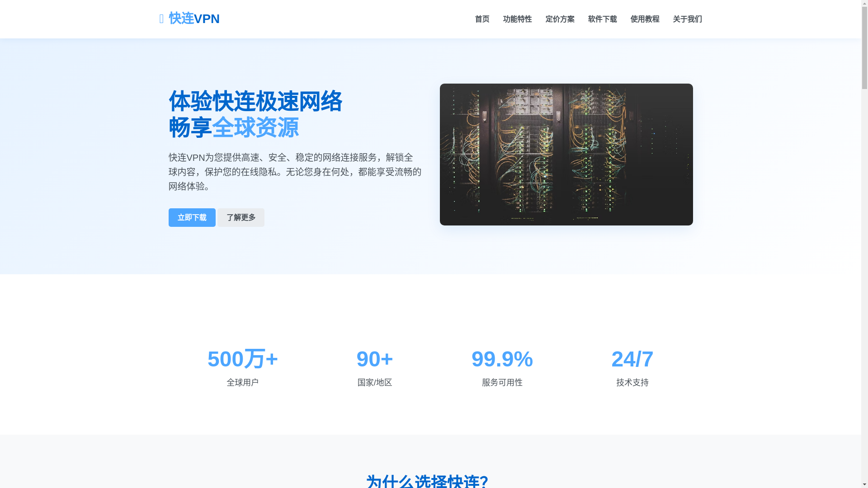This screenshot has height=488, width=868.
Task: Click the 立即下载 button
Action: (x=192, y=217)
